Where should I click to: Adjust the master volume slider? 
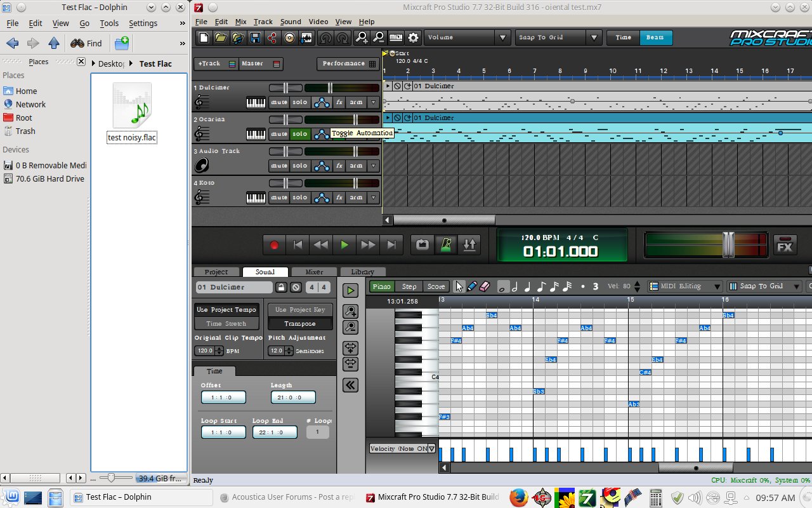point(728,244)
